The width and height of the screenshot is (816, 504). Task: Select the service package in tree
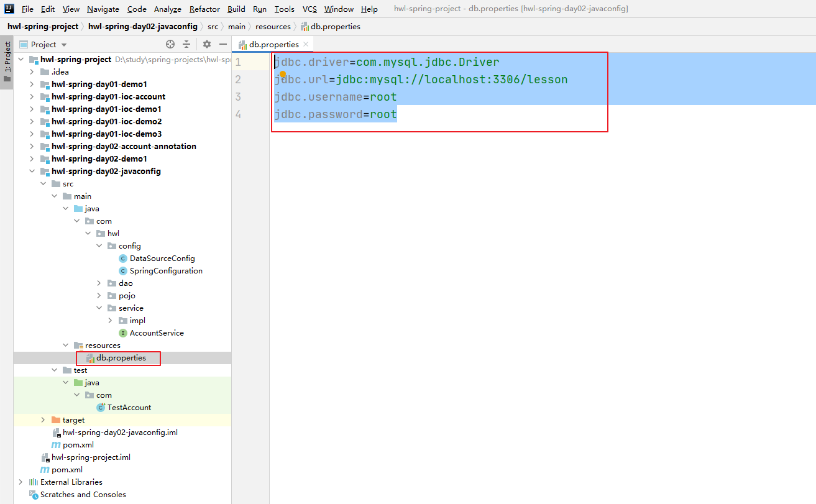click(131, 308)
